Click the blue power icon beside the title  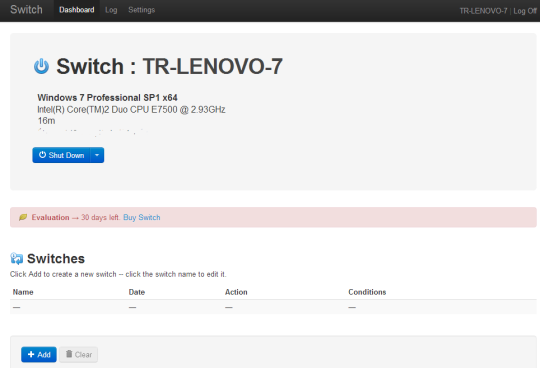[41, 66]
